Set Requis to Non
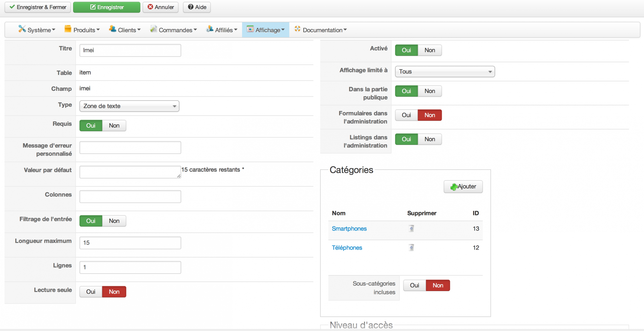The height and width of the screenshot is (331, 644). 114,126
